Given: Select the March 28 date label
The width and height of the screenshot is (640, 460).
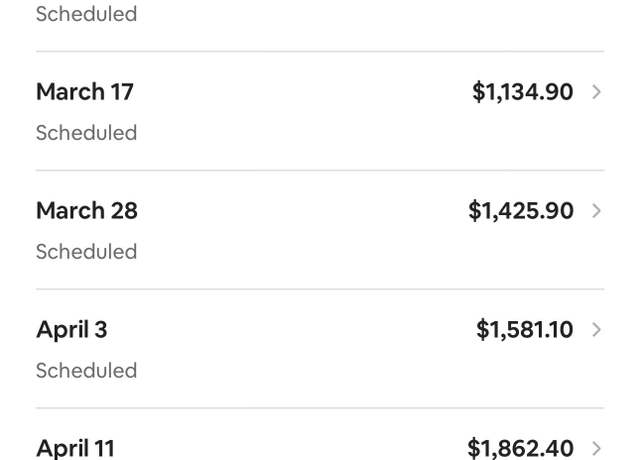Looking at the screenshot, I should (87, 210).
